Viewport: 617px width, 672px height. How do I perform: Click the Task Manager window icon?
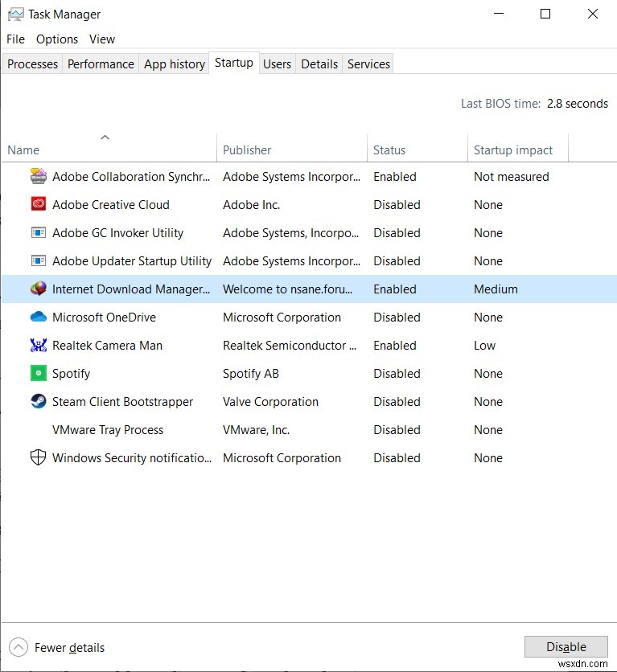pos(14,14)
